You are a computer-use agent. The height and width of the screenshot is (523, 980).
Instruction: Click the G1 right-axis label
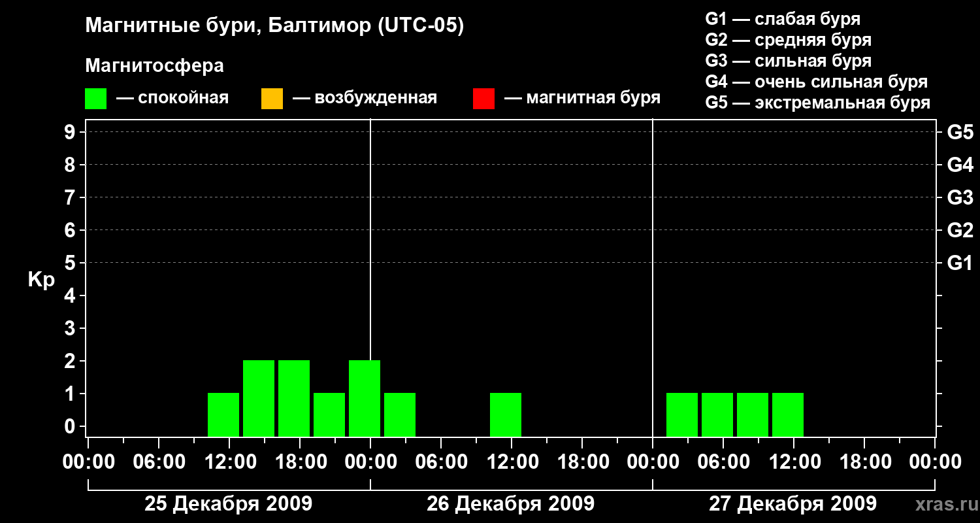tap(960, 263)
